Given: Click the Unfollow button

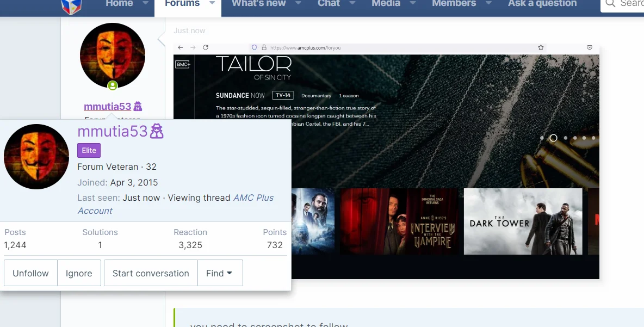Looking at the screenshot, I should click(31, 273).
